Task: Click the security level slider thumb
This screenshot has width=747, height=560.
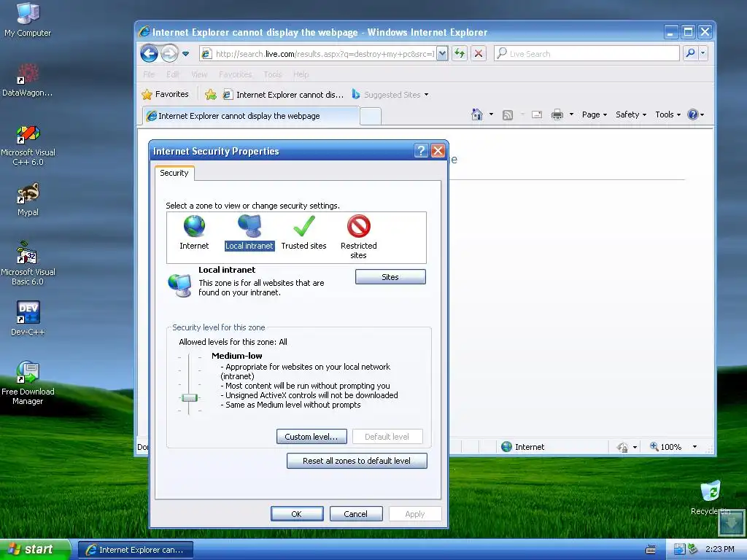Action: [189, 397]
